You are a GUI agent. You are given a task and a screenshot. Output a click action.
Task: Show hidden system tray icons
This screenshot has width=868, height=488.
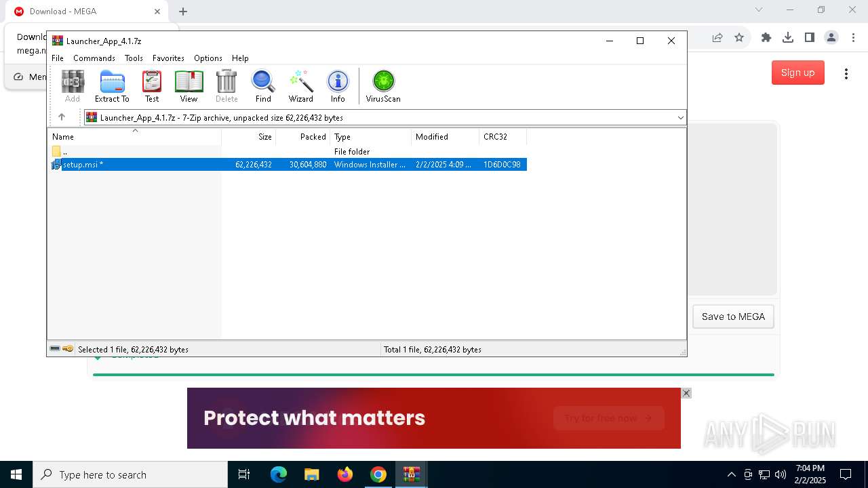[731, 474]
